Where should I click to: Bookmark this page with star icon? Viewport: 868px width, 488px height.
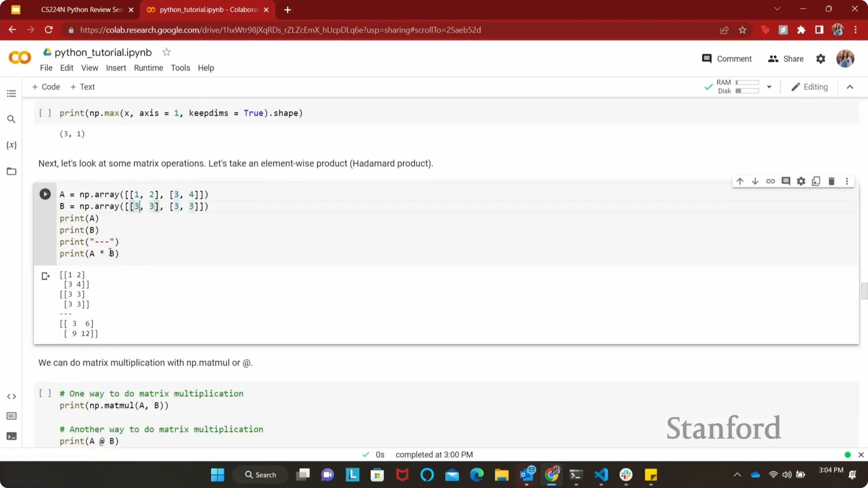[743, 30]
